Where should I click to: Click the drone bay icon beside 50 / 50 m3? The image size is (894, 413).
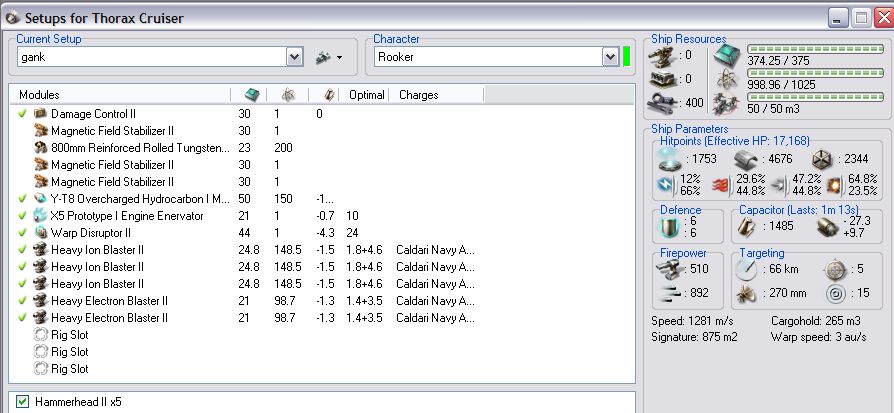[728, 103]
